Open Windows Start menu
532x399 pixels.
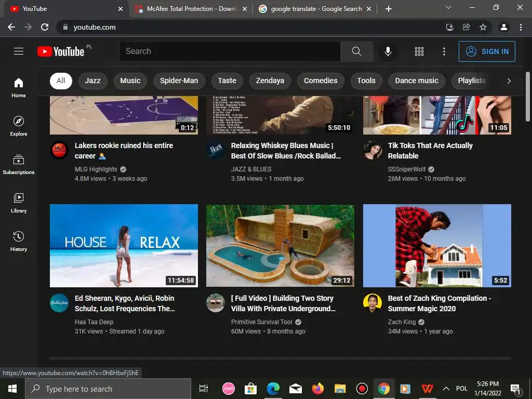(x=12, y=389)
